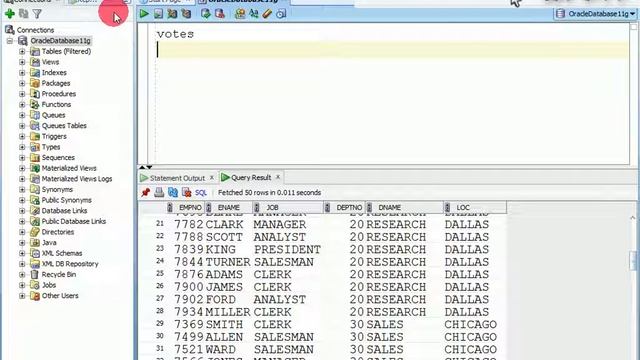Select Jobs in the connection tree
640x360 pixels.
click(x=49, y=285)
